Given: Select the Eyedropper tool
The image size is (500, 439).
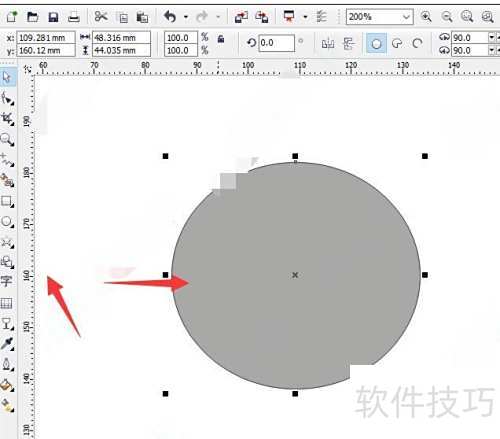Looking at the screenshot, I should [x=7, y=344].
